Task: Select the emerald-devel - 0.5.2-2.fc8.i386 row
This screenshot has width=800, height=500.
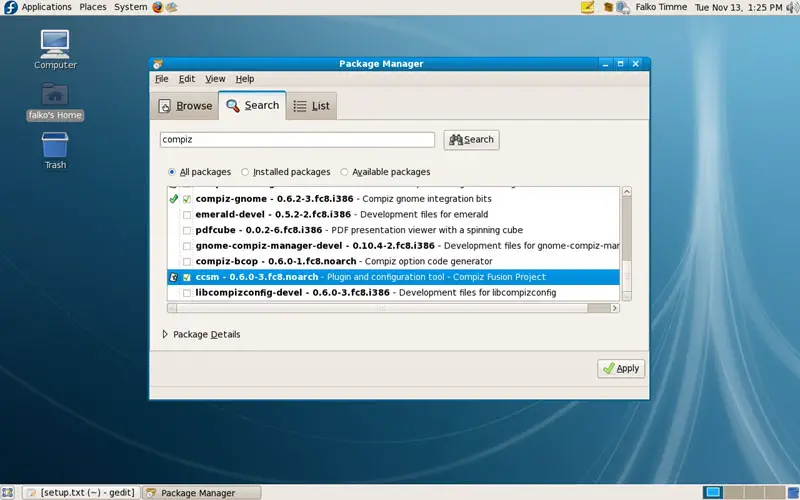Action: [x=393, y=214]
